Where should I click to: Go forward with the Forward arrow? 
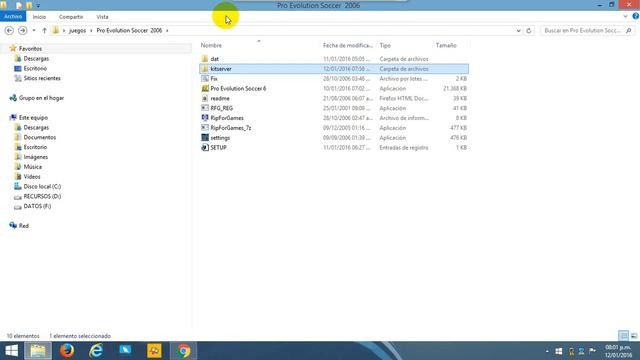(x=22, y=31)
